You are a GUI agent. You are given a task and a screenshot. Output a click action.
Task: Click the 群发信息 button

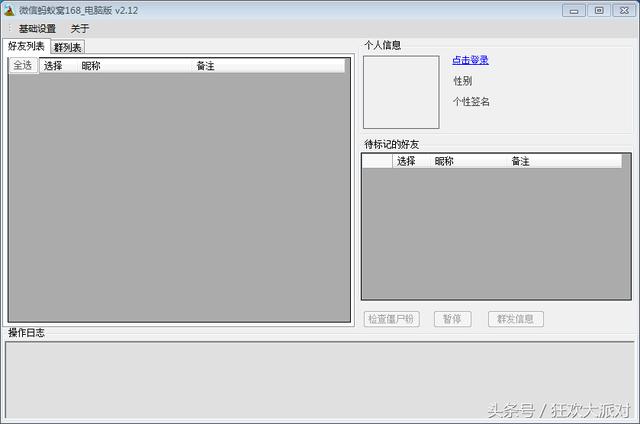point(516,319)
